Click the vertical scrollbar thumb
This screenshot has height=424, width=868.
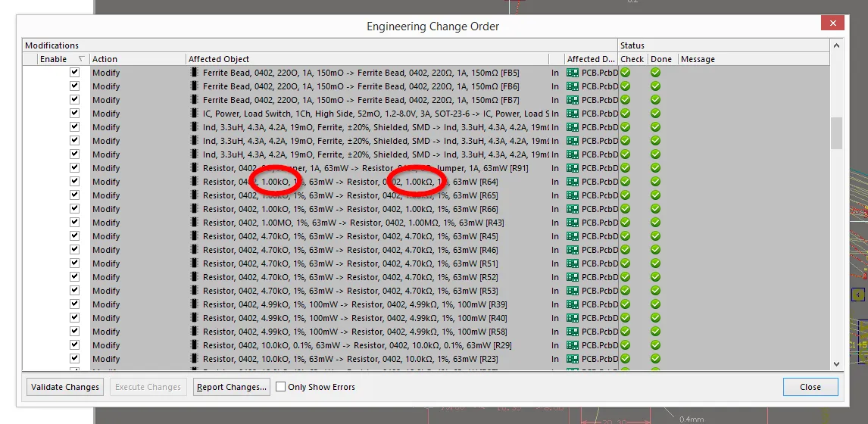click(x=836, y=132)
